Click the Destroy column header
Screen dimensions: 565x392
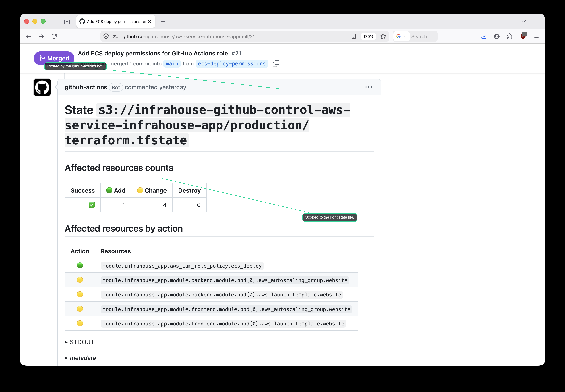coord(189,190)
